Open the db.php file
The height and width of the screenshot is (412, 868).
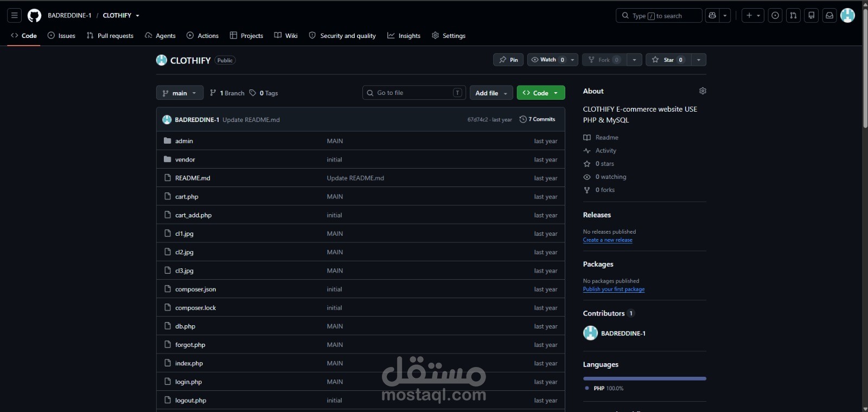[x=185, y=326]
